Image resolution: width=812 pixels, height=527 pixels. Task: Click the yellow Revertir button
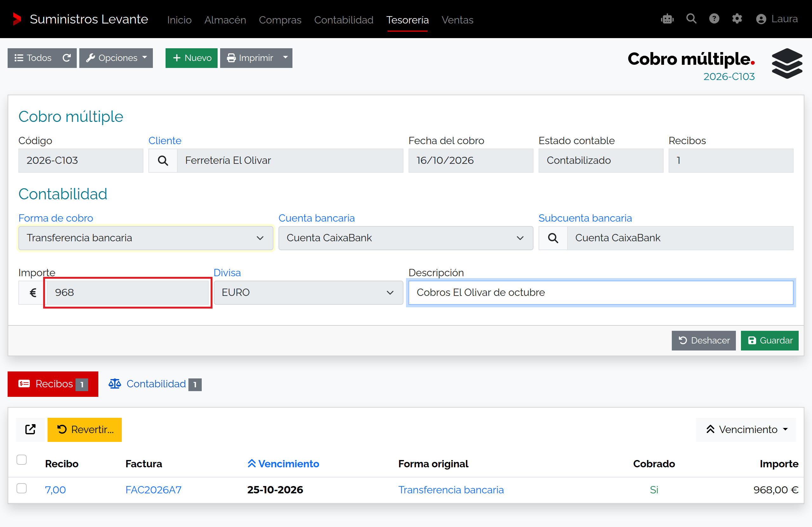pyautogui.click(x=85, y=430)
